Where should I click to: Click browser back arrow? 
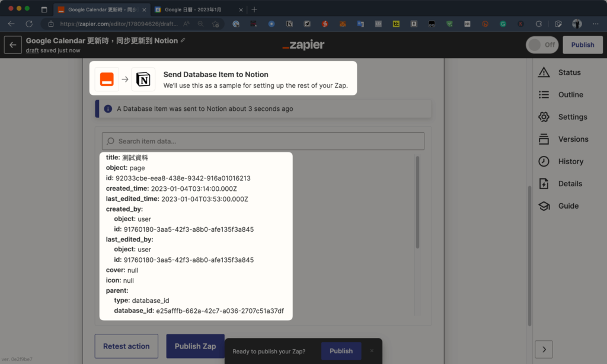point(11,24)
